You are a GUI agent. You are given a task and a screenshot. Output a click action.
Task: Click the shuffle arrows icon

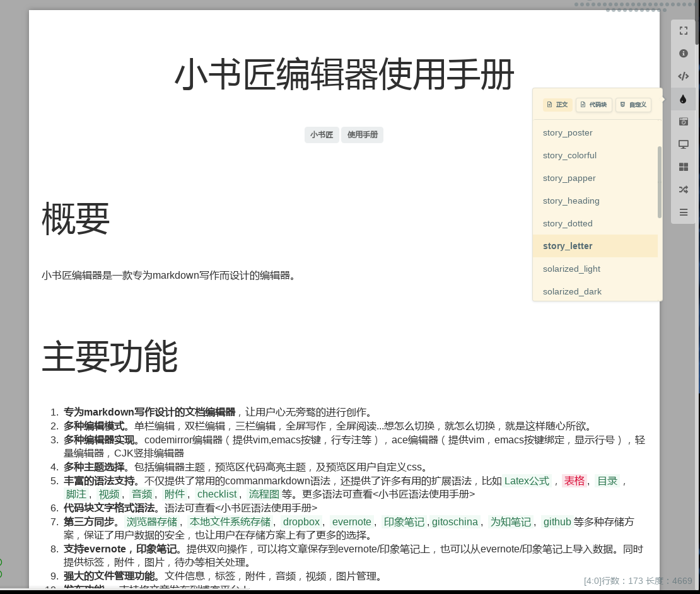pos(683,190)
